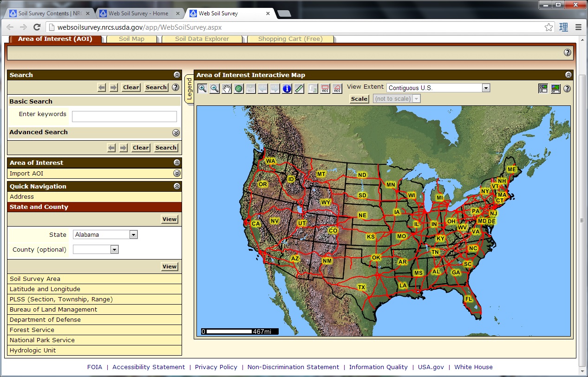Bookmark page with star icon

549,27
